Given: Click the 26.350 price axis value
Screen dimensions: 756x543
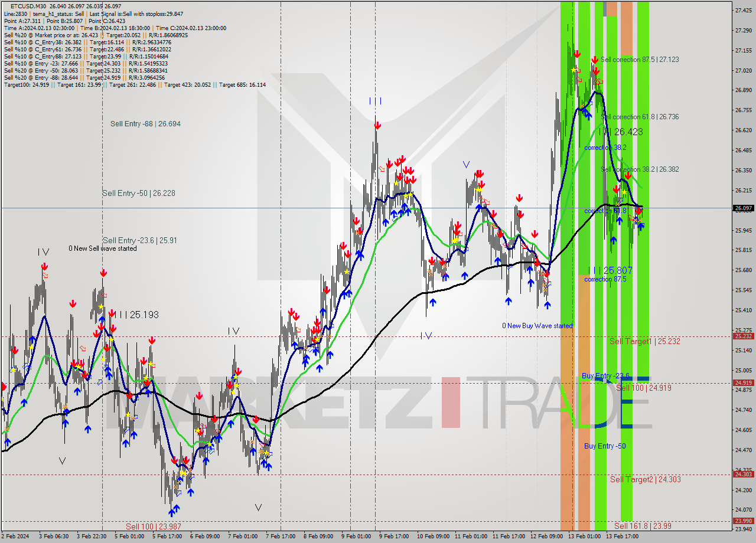Looking at the screenshot, I should pyautogui.click(x=743, y=171).
